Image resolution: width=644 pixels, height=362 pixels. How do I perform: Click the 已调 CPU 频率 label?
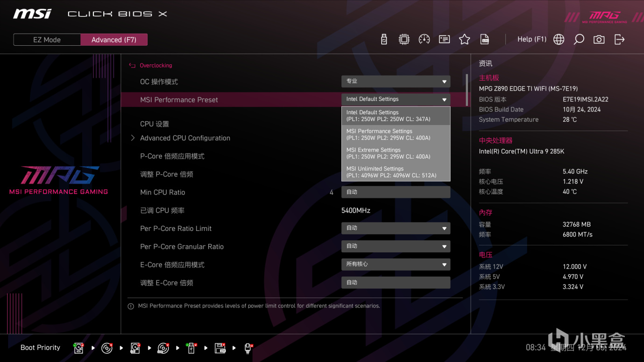pos(162,210)
